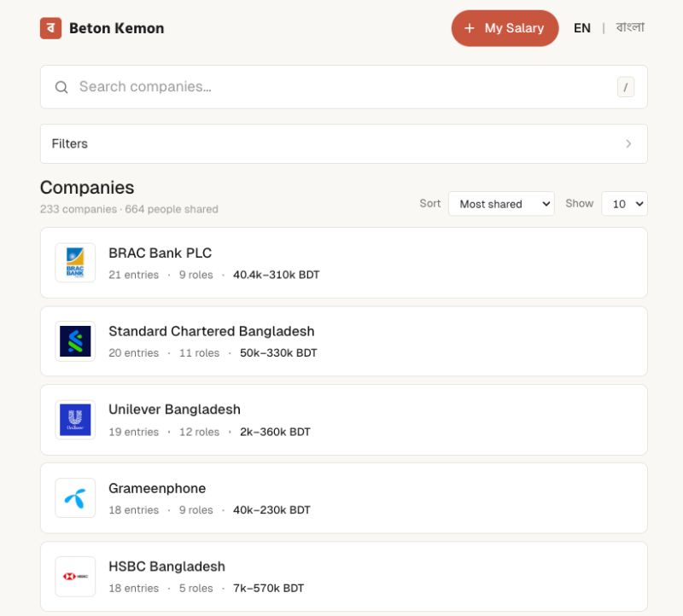Click '19 entries' under Unilever
The width and height of the screenshot is (683, 616).
(x=134, y=432)
